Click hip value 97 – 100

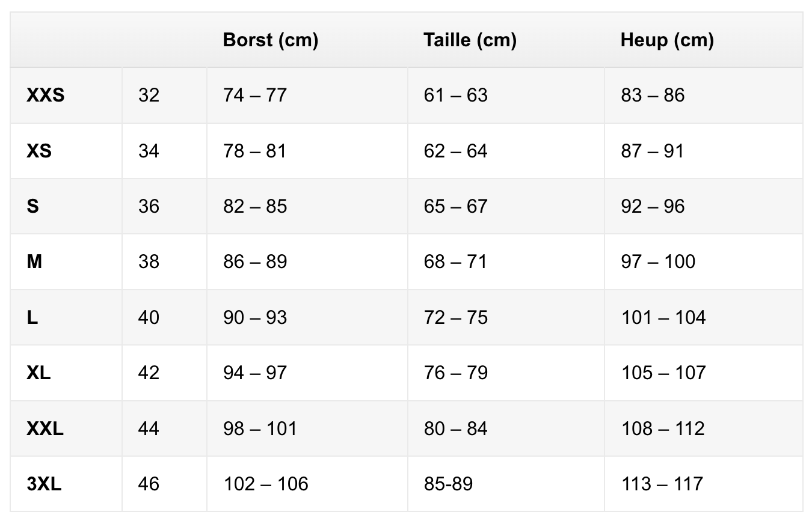click(658, 261)
